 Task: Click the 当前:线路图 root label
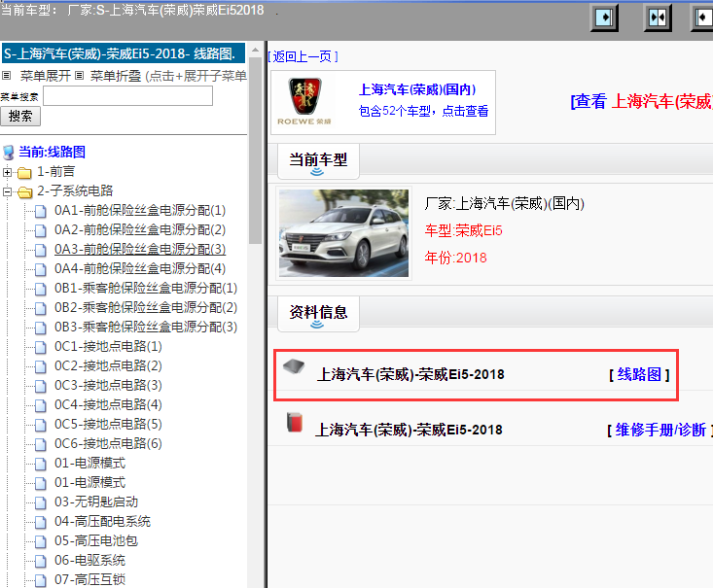[52, 152]
